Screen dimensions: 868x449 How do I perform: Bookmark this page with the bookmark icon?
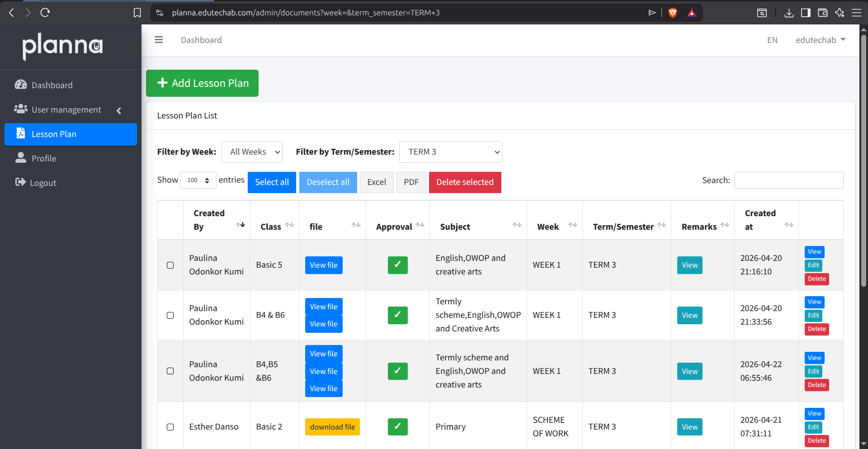tap(137, 13)
